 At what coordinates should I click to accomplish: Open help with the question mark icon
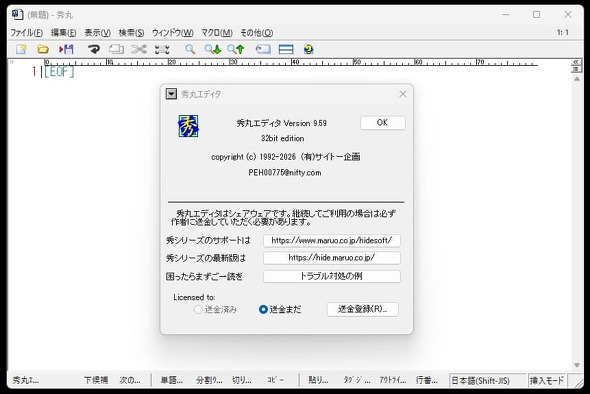309,49
